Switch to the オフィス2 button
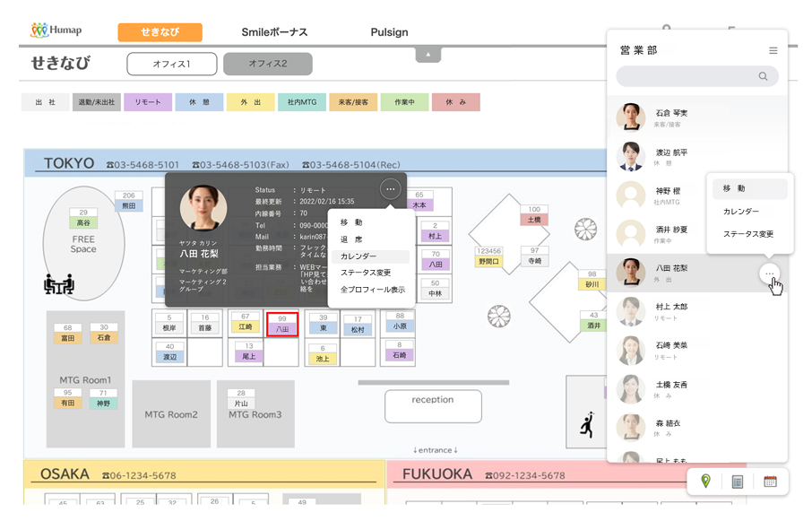Viewport: 812px width, 521px height. pyautogui.click(x=267, y=64)
